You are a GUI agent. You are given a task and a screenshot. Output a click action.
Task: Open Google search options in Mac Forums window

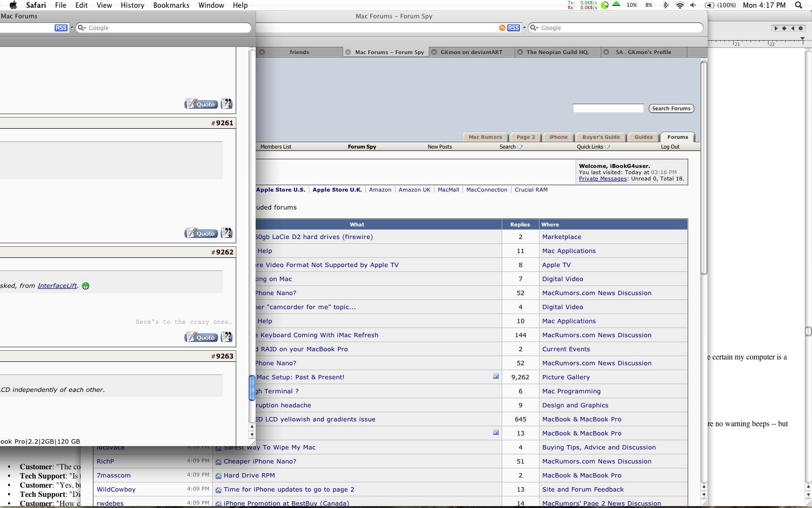pyautogui.click(x=82, y=28)
